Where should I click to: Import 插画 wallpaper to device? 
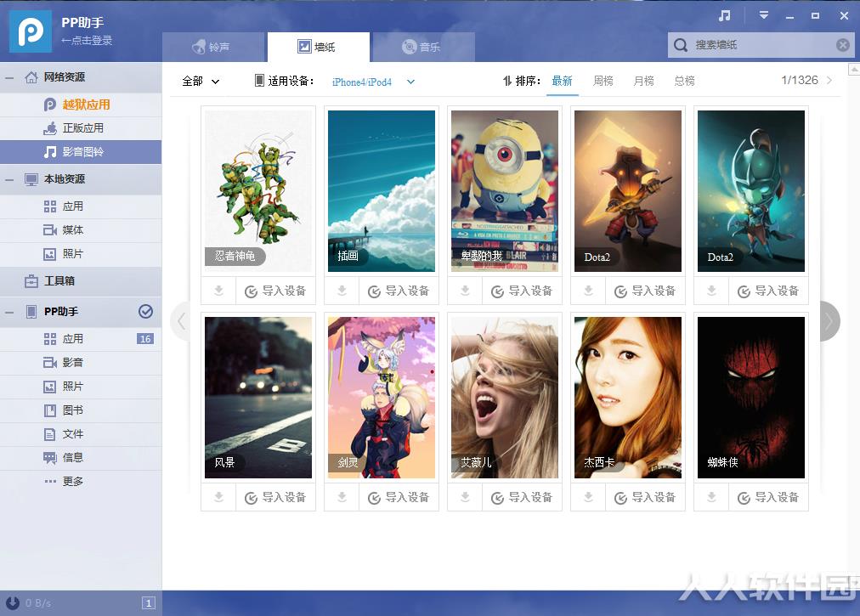coord(399,291)
